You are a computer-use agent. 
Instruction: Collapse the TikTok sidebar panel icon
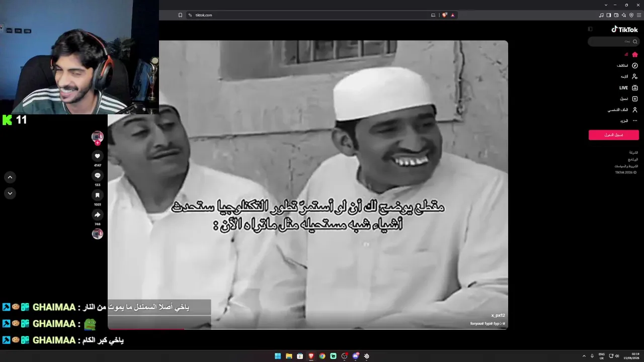point(590,29)
